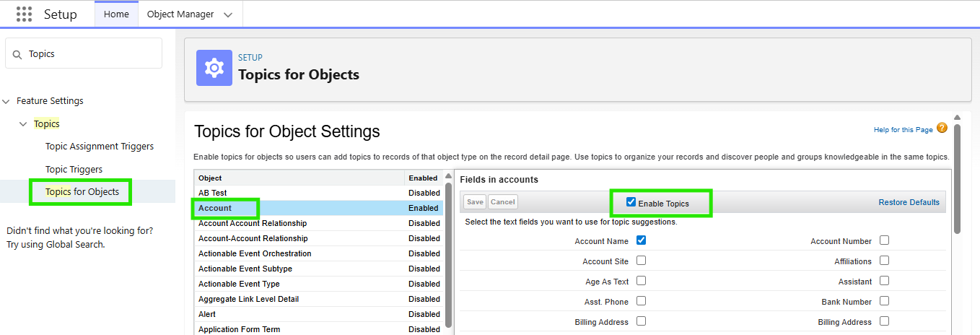This screenshot has height=335, width=980.
Task: Click the Object list vertical scrollbar
Action: pyautogui.click(x=448, y=253)
